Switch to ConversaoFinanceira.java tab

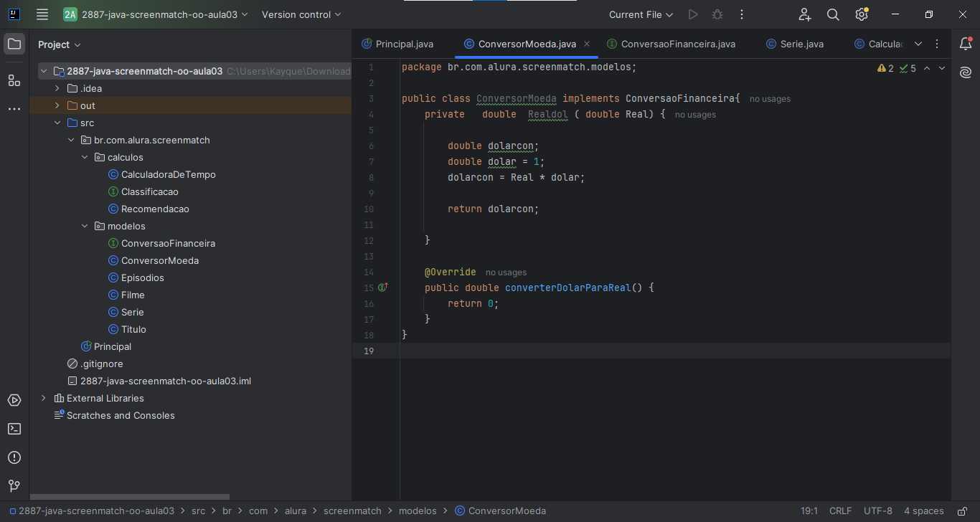click(x=671, y=44)
